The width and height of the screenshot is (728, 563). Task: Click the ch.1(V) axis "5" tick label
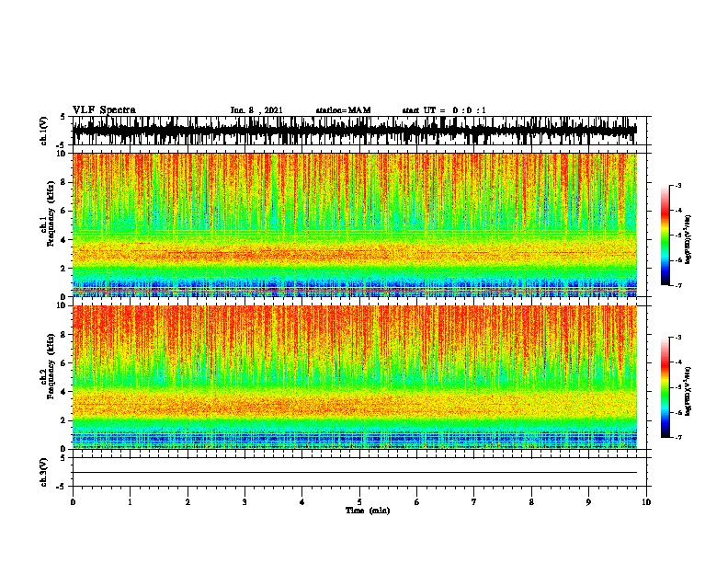click(63, 117)
